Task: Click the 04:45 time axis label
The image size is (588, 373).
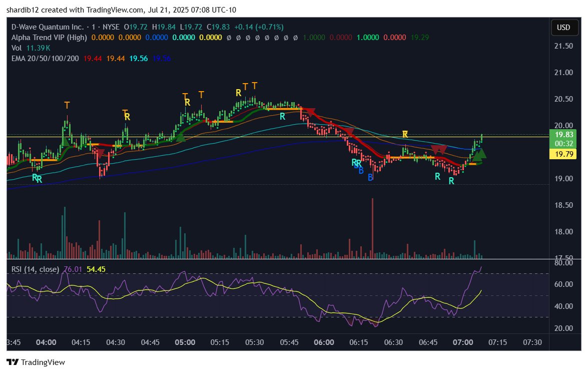Action: [150, 342]
